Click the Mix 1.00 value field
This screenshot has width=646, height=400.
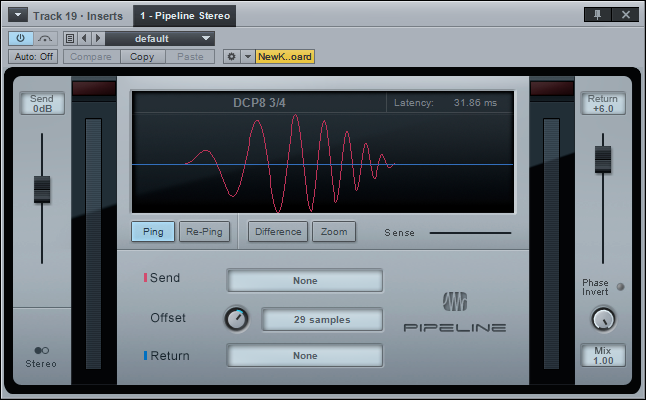pos(603,356)
